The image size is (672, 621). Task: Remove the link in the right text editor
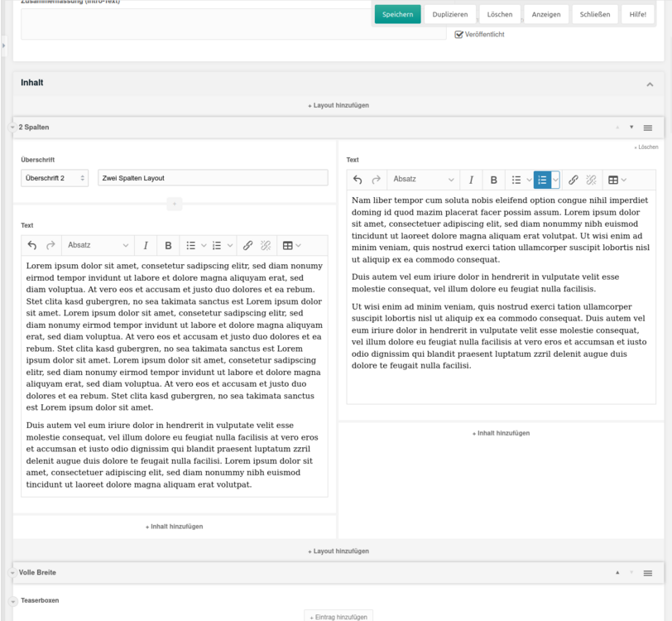pyautogui.click(x=592, y=180)
